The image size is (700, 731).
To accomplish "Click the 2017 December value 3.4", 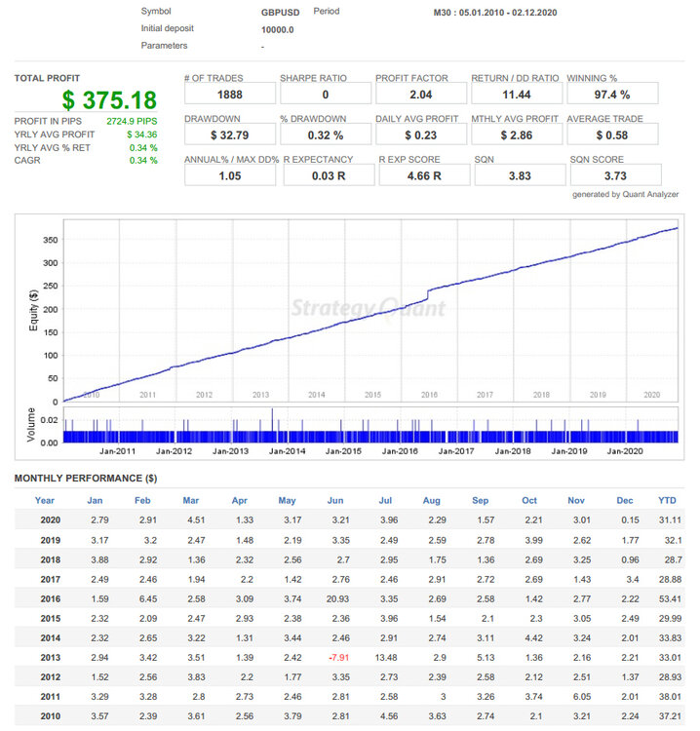I will (x=633, y=580).
